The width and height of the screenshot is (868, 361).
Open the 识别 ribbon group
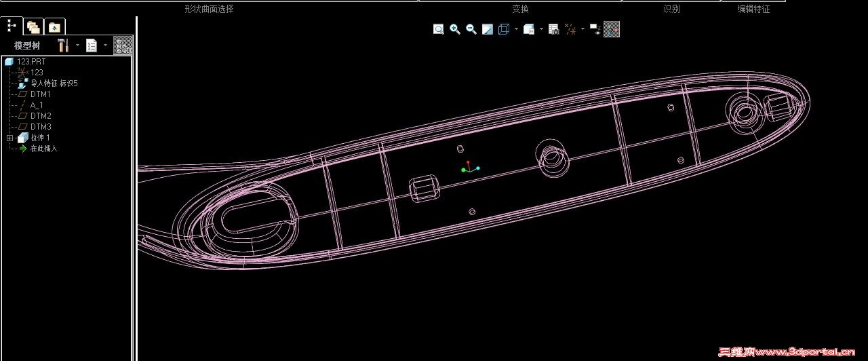(x=671, y=9)
